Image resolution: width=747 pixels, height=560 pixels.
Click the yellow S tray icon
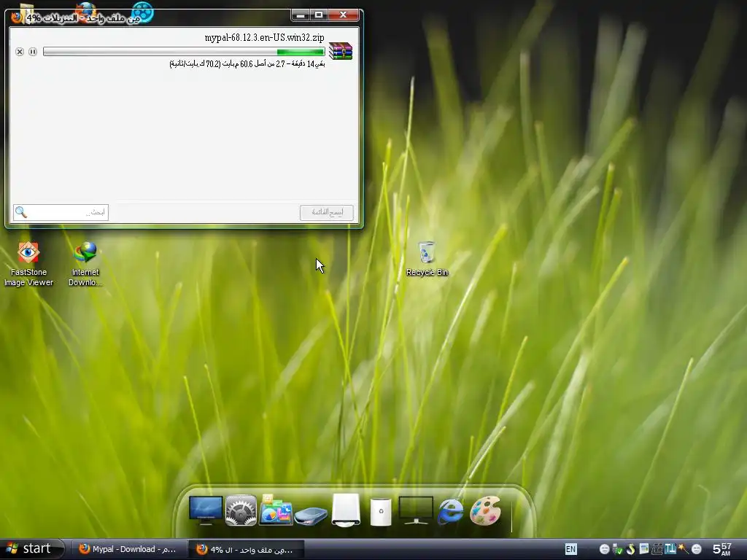pyautogui.click(x=631, y=549)
